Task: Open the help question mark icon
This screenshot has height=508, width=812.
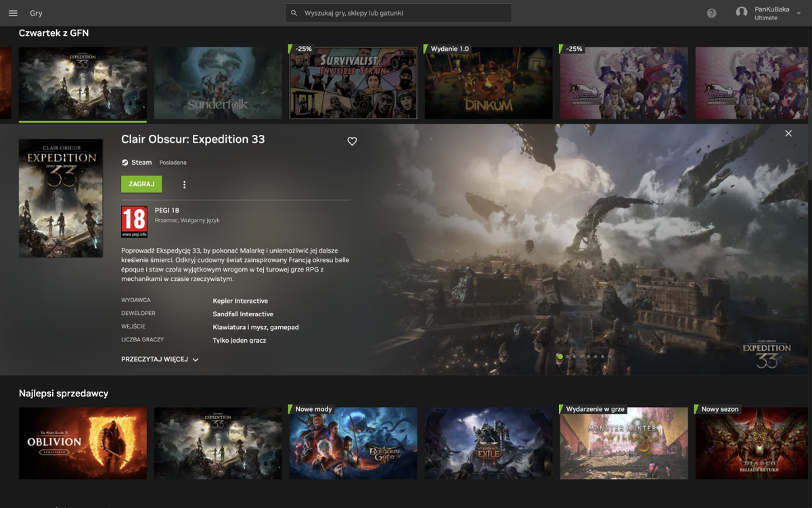Action: click(711, 13)
